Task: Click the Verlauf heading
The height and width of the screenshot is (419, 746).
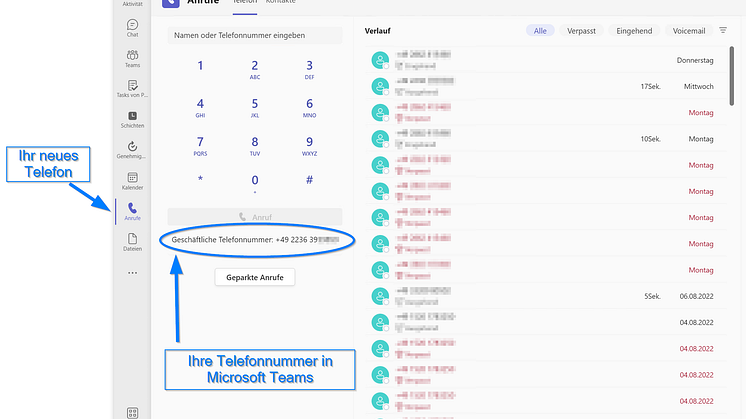Action: [377, 31]
